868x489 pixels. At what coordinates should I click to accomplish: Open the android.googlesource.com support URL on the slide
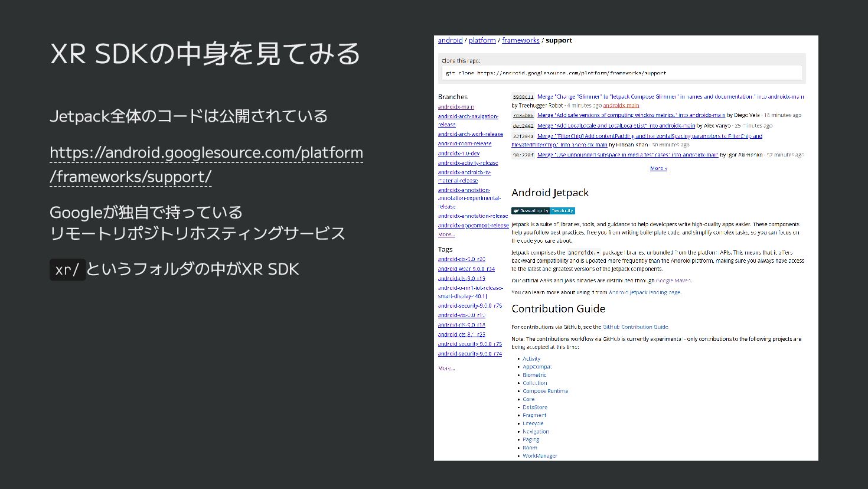click(x=206, y=165)
